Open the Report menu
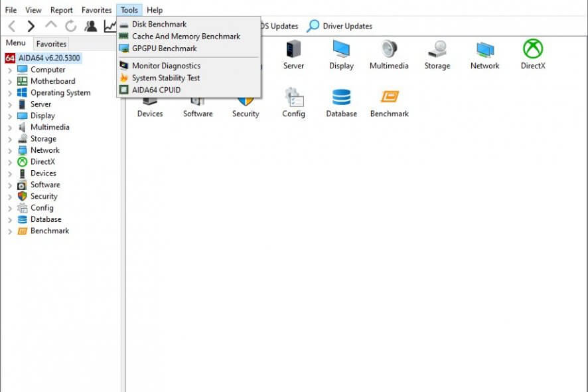 pyautogui.click(x=62, y=10)
